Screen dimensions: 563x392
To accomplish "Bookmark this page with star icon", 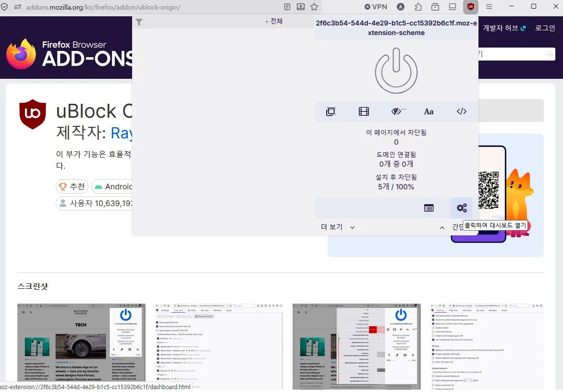I will pyautogui.click(x=314, y=6).
